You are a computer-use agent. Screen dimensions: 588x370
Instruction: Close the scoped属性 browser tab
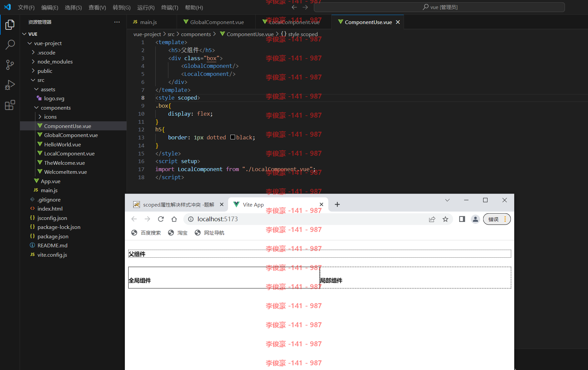pyautogui.click(x=222, y=205)
